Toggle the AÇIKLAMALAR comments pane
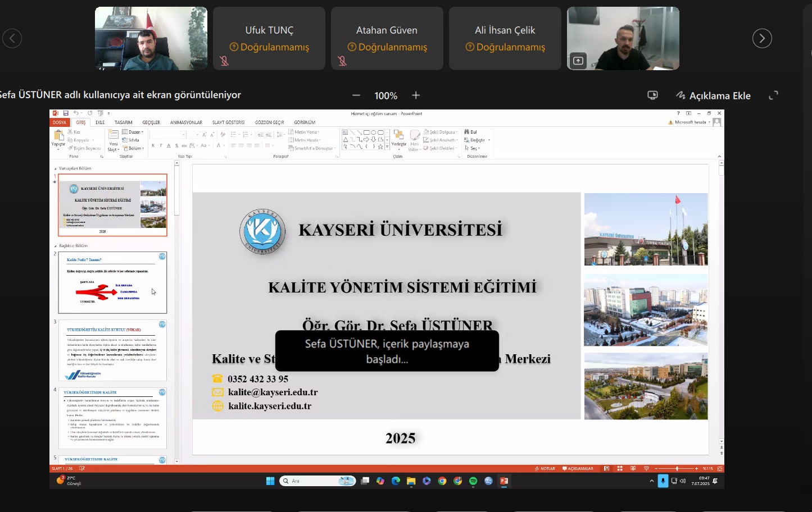Image resolution: width=812 pixels, height=512 pixels. (578, 468)
